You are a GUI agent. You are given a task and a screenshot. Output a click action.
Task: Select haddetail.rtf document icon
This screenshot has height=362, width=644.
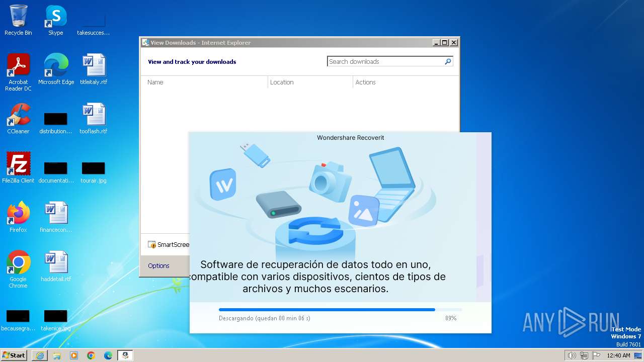coord(56,266)
